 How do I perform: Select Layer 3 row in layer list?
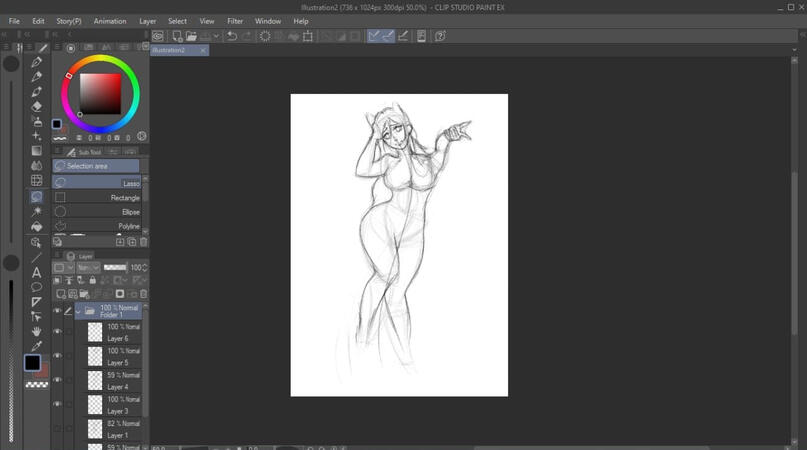pyautogui.click(x=109, y=405)
